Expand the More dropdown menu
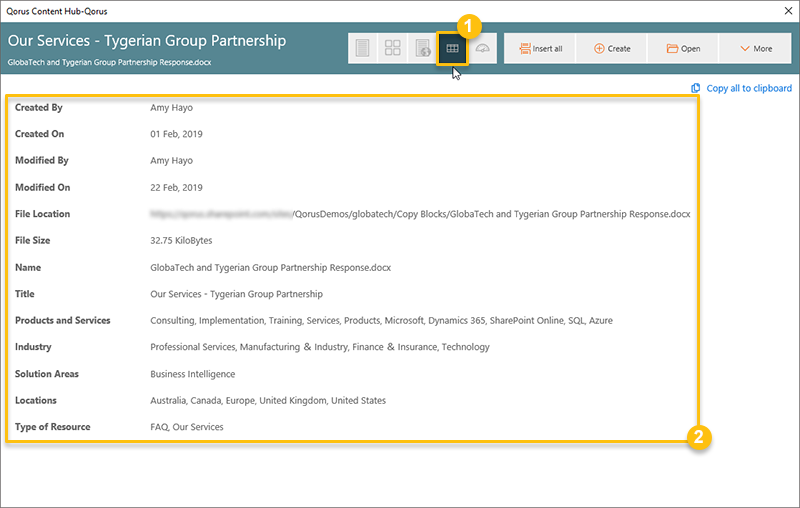 coord(755,48)
